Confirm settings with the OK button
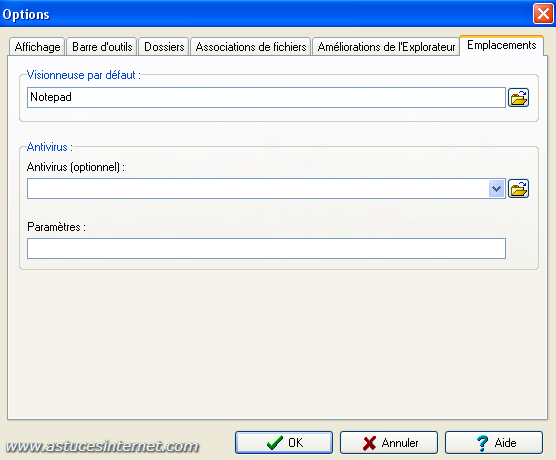556x460 pixels. click(284, 443)
